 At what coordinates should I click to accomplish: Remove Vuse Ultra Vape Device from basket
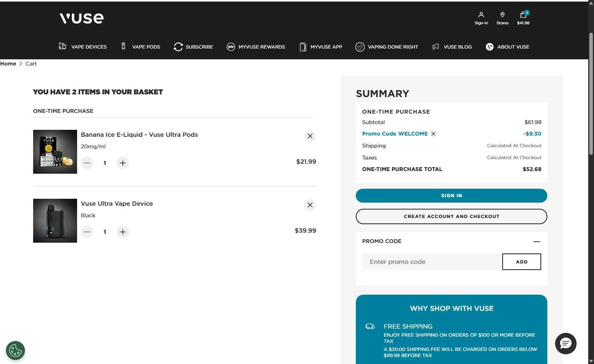310,205
